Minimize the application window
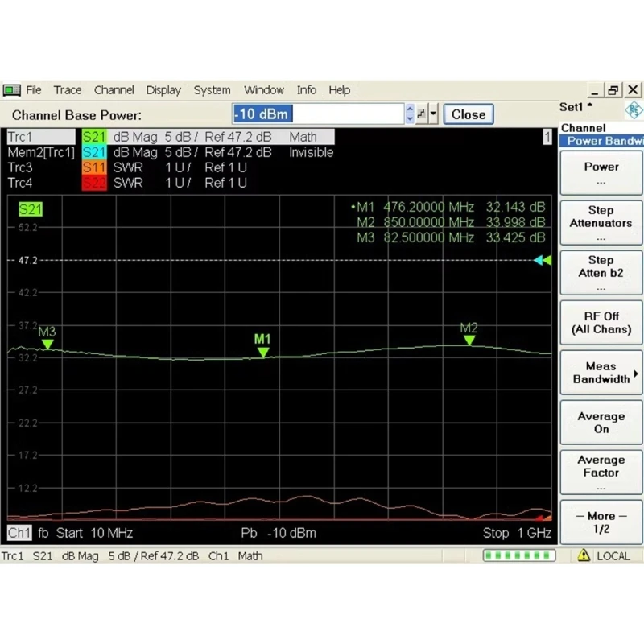644x644 pixels. (x=595, y=90)
